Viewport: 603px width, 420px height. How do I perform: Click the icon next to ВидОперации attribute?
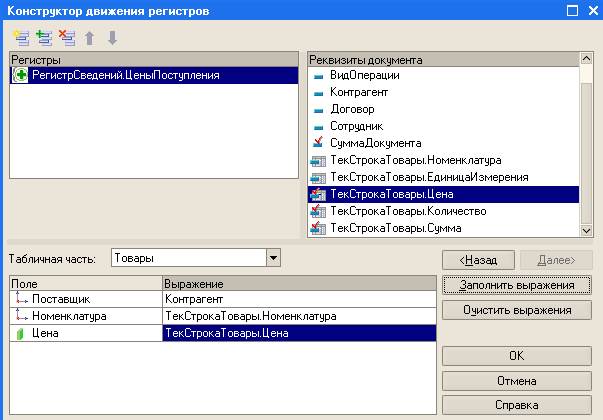point(319,76)
